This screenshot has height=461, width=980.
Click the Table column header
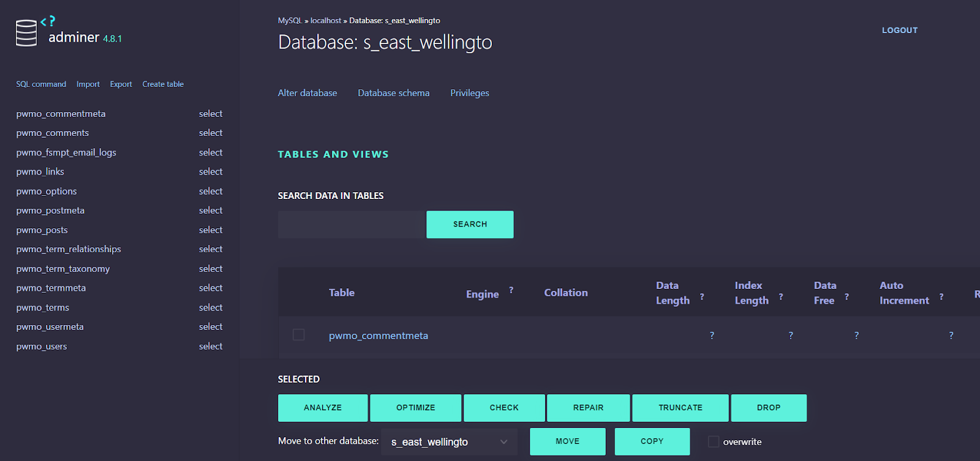342,293
